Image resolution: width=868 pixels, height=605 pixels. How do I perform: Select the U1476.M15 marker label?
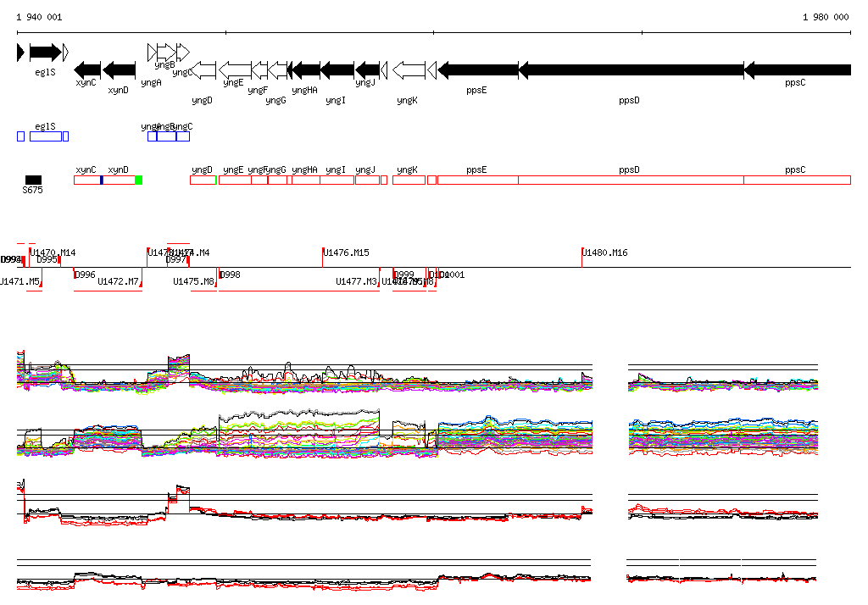[347, 253]
